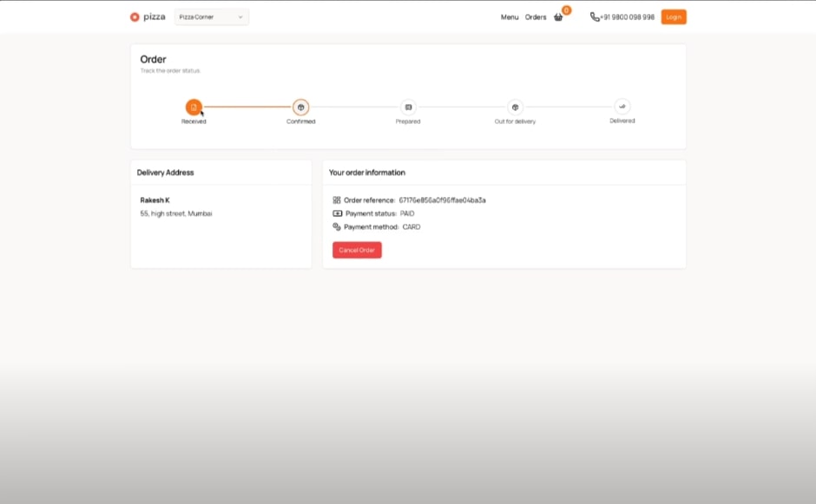Screen dimensions: 816x504
Task: Click phone number +91 9800 098 998
Action: (x=627, y=17)
